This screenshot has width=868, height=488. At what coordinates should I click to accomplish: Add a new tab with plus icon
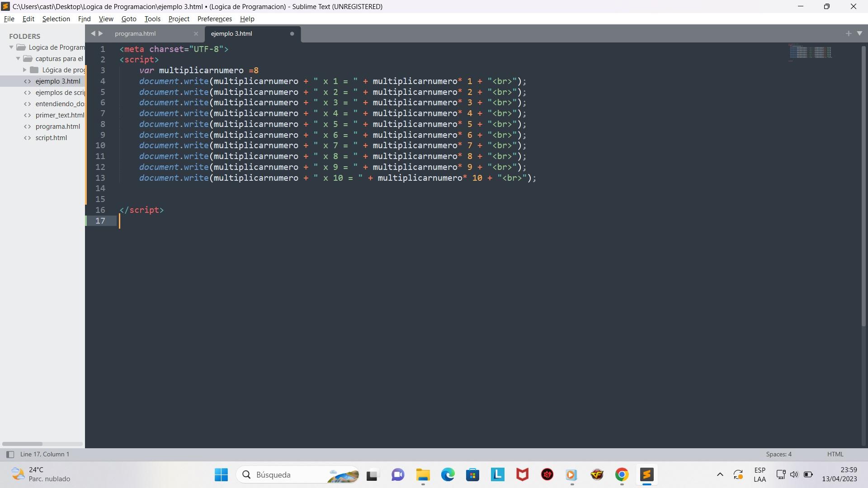[849, 33]
